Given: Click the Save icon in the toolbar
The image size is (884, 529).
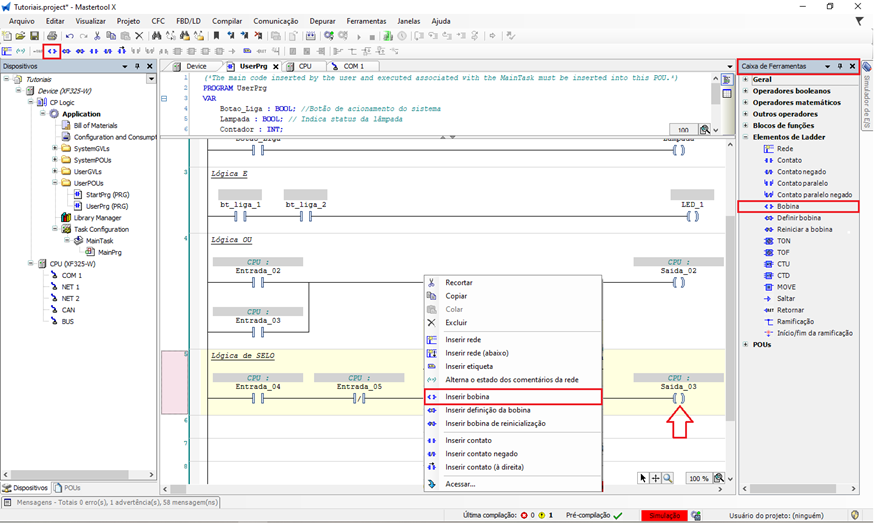Looking at the screenshot, I should [34, 36].
